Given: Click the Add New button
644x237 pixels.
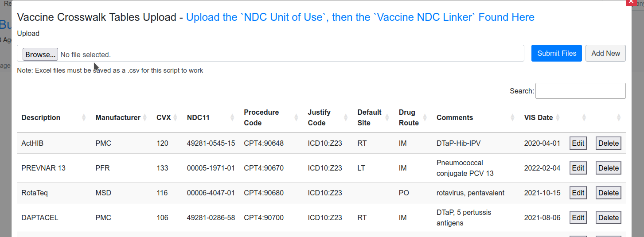Looking at the screenshot, I should click(605, 53).
